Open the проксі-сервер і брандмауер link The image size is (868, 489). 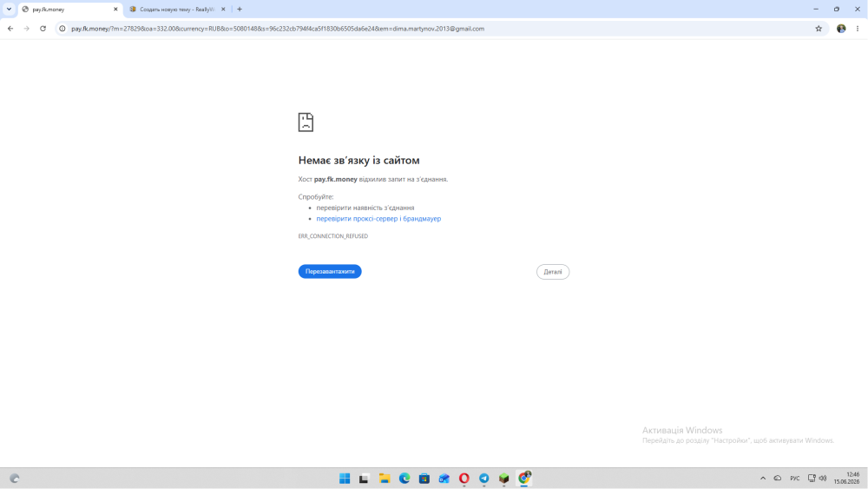tap(378, 219)
